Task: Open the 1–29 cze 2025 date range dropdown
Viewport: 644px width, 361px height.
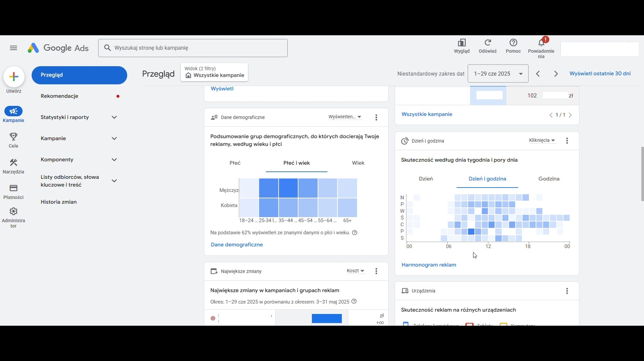Action: (x=498, y=74)
